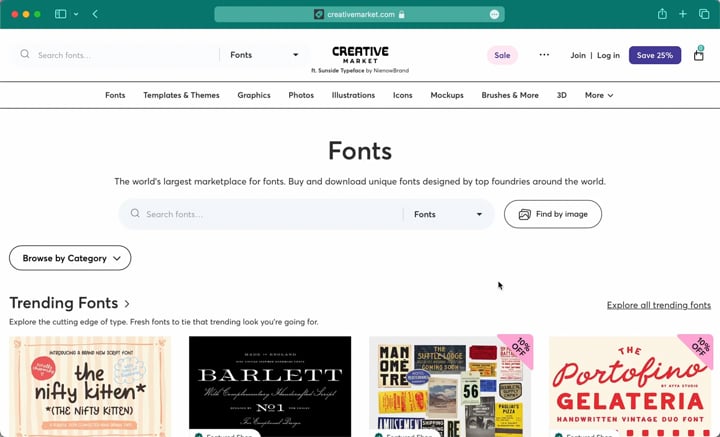The height and width of the screenshot is (437, 720).
Task: Click the Join link
Action: point(578,55)
